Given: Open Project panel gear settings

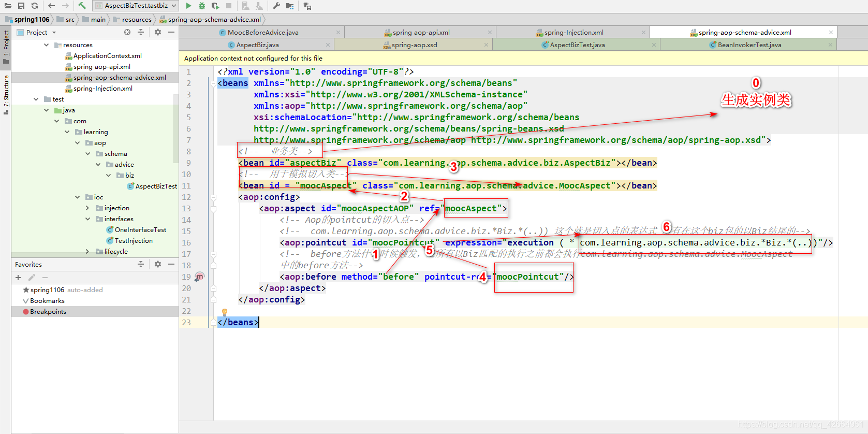Looking at the screenshot, I should (158, 32).
